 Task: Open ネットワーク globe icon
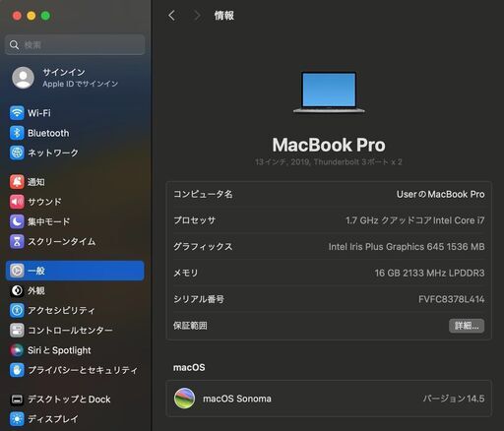17,153
